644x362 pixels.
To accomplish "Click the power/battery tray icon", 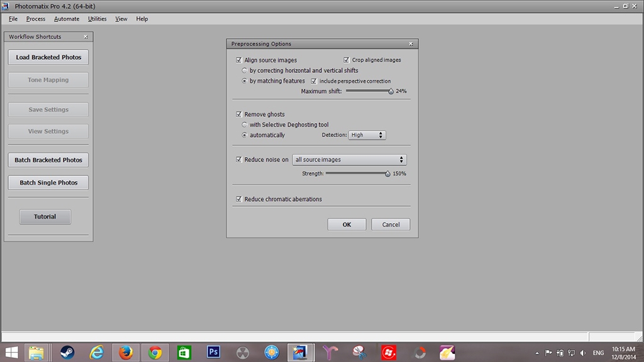I will coord(560,353).
